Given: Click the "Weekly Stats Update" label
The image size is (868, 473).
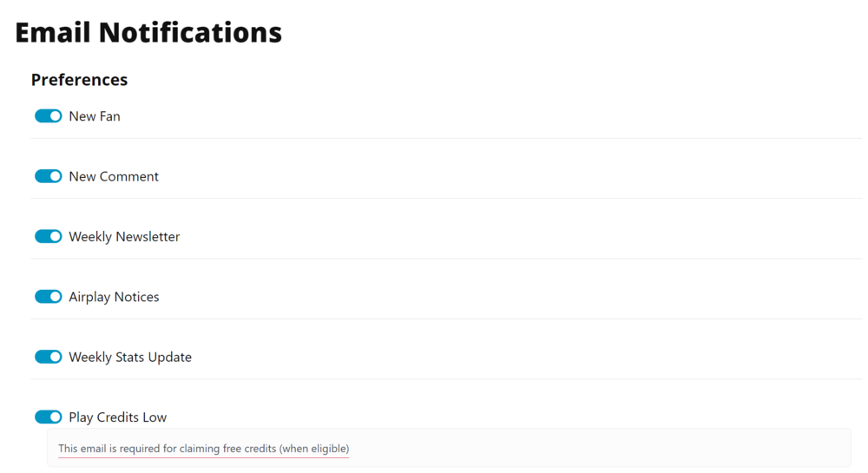Looking at the screenshot, I should point(130,357).
